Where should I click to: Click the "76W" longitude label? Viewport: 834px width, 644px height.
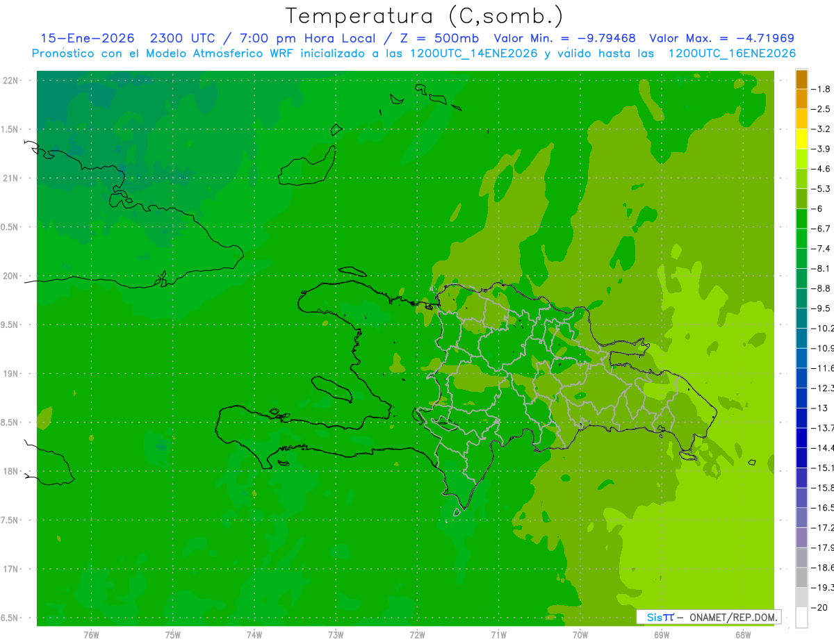point(91,635)
